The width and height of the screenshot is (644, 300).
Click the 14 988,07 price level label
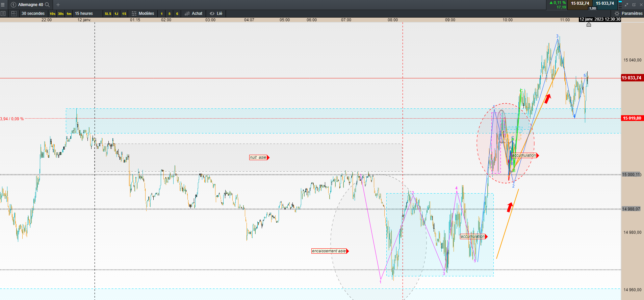(x=631, y=209)
